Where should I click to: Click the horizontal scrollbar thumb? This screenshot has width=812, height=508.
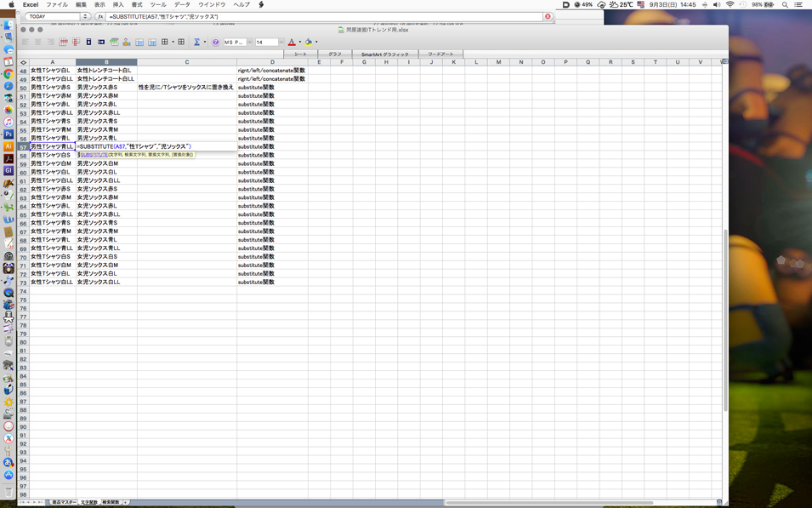click(549, 502)
